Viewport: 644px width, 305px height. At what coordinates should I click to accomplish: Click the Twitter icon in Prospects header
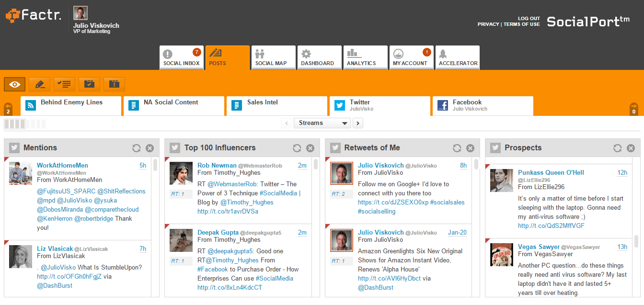495,147
